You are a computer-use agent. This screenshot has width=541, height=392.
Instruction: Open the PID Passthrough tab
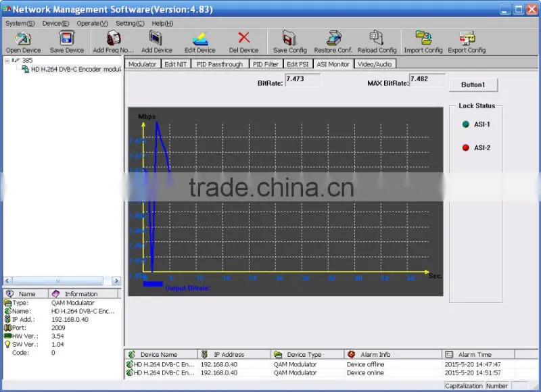click(x=220, y=64)
